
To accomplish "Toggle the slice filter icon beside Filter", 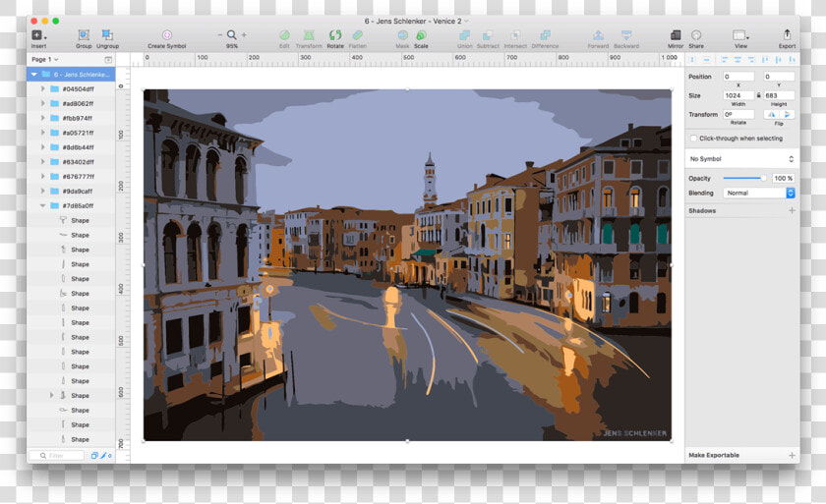I will pyautogui.click(x=104, y=456).
